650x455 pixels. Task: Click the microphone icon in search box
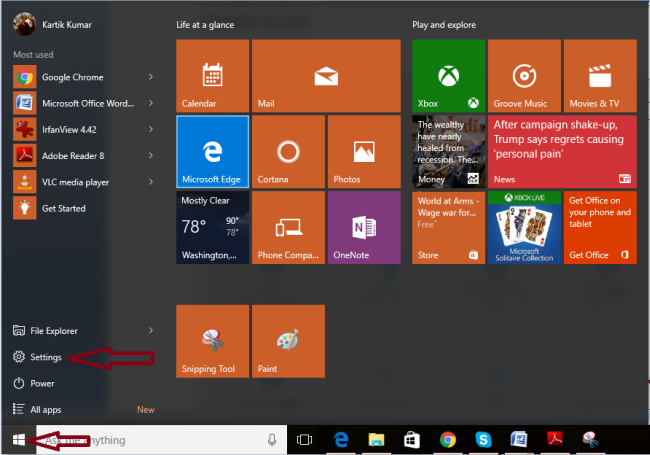pyautogui.click(x=272, y=440)
